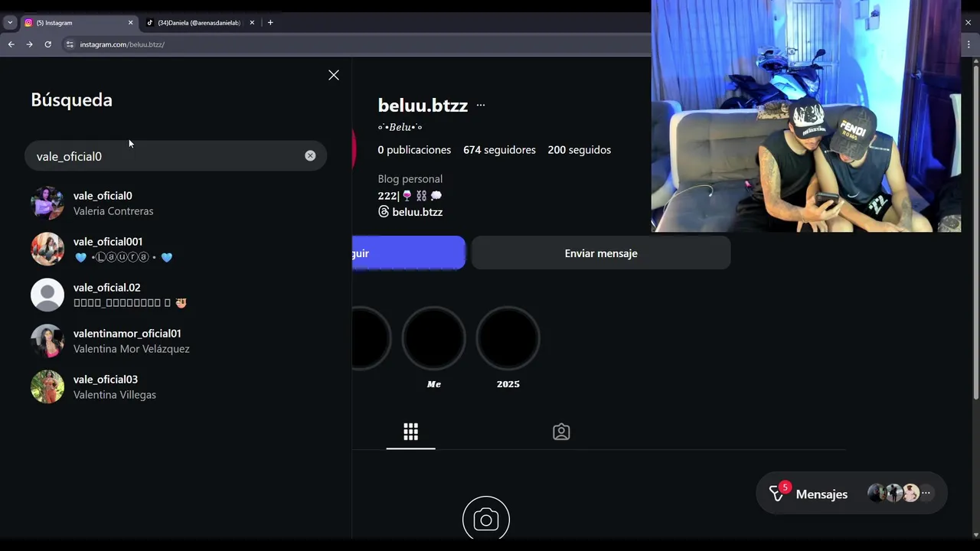
Task: Open the Chrome three-dot menu
Action: [x=969, y=44]
